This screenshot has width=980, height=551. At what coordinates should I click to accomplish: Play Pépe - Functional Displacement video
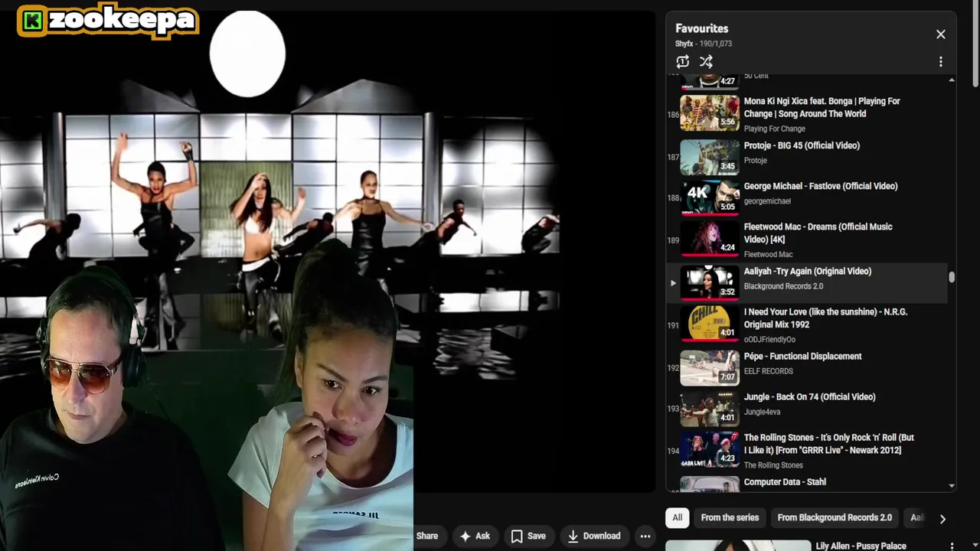click(802, 356)
